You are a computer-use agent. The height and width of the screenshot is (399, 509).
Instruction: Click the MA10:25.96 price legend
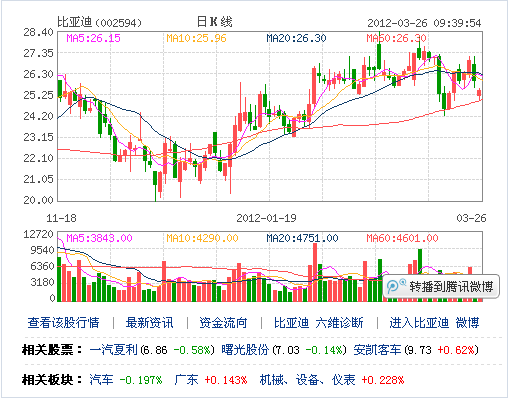pos(196,38)
